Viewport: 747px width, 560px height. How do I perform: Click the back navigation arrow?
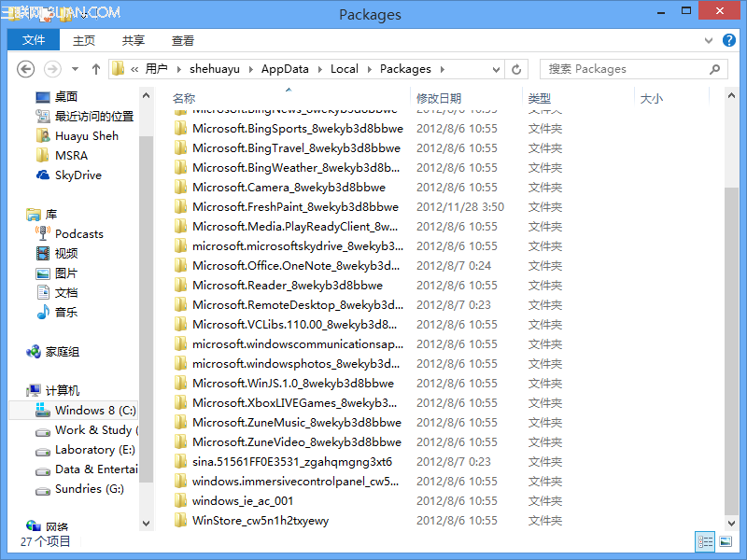coord(27,68)
